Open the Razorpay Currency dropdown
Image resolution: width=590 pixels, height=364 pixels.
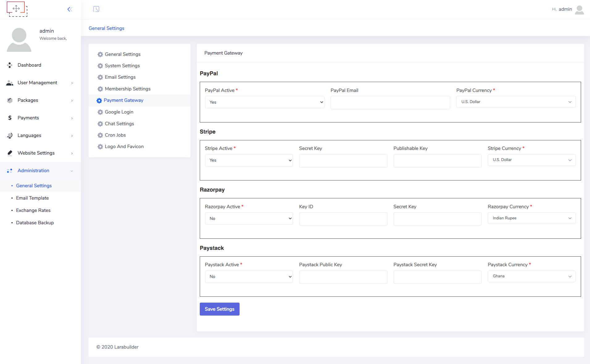531,218
